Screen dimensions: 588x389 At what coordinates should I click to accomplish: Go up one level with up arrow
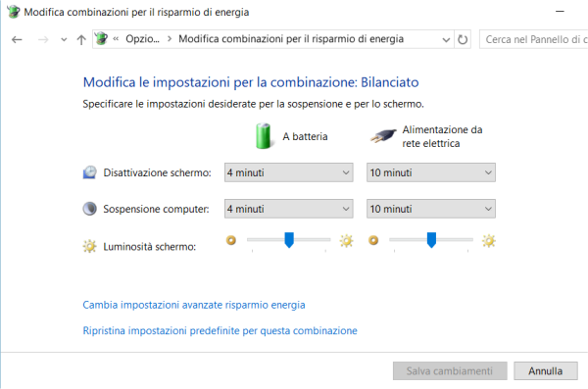81,39
